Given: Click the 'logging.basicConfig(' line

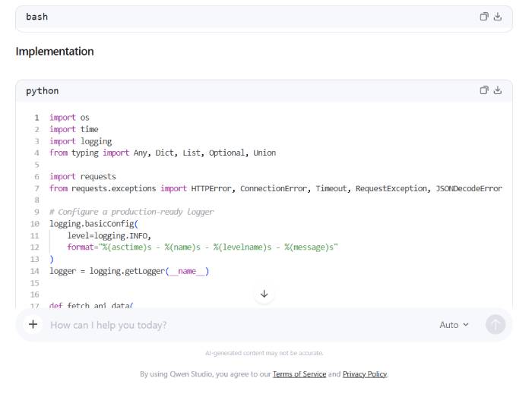Looking at the screenshot, I should pyautogui.click(x=93, y=224).
